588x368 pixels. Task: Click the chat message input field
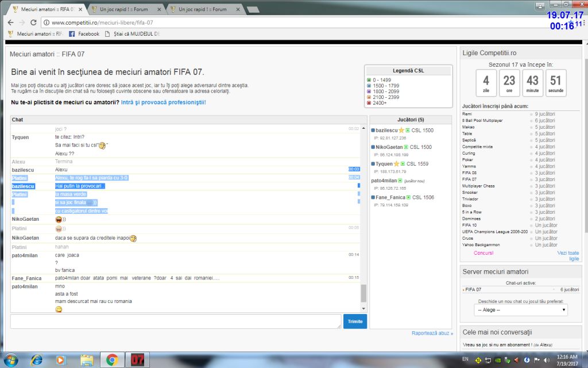[176, 321]
